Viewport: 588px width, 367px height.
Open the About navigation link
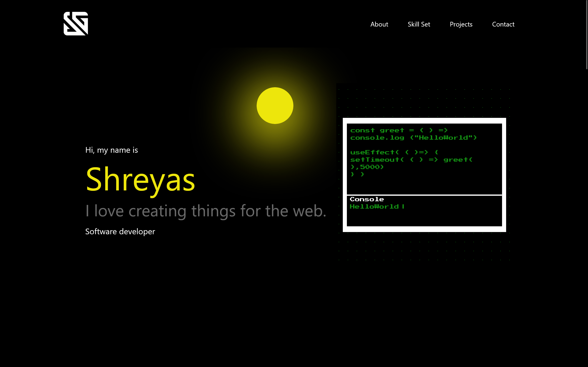pos(379,24)
